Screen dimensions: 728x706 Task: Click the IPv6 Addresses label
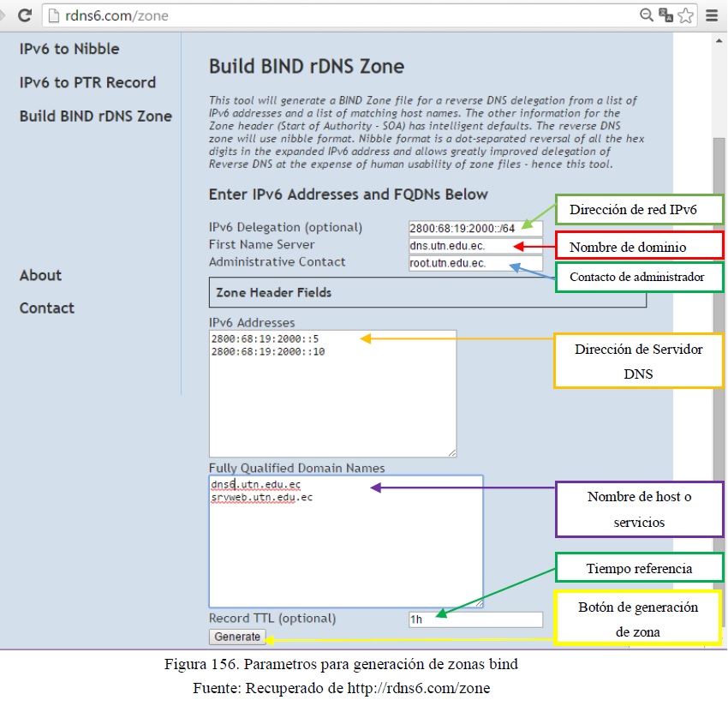pos(252,322)
